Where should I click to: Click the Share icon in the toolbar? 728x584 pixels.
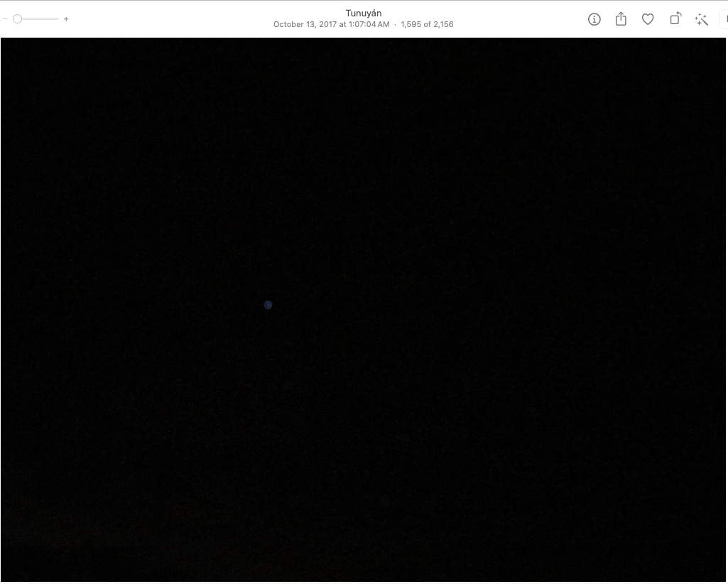click(621, 19)
